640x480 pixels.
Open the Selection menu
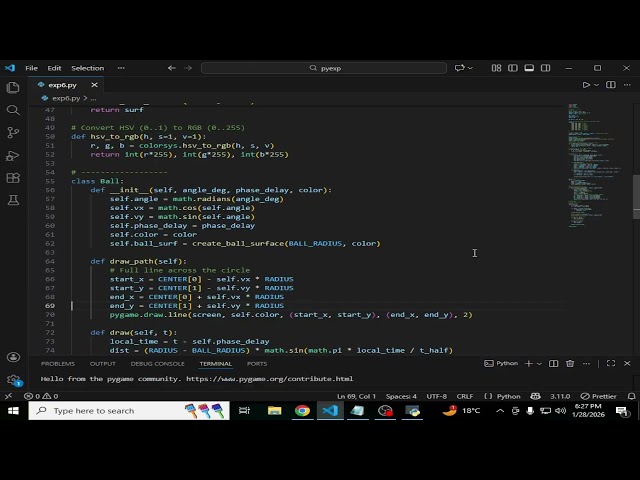pos(87,68)
